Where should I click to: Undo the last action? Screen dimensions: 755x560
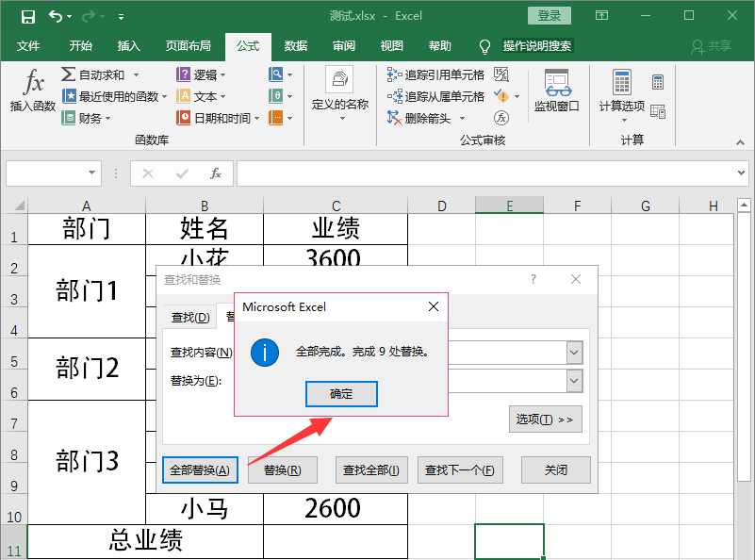pos(56,16)
